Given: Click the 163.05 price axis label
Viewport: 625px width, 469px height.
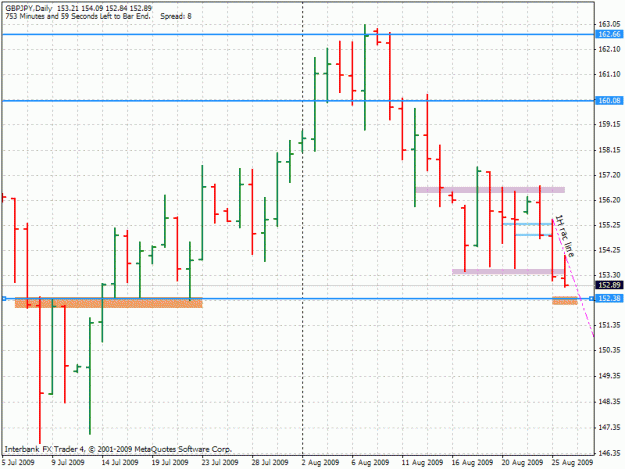Looking at the screenshot, I should [609, 24].
